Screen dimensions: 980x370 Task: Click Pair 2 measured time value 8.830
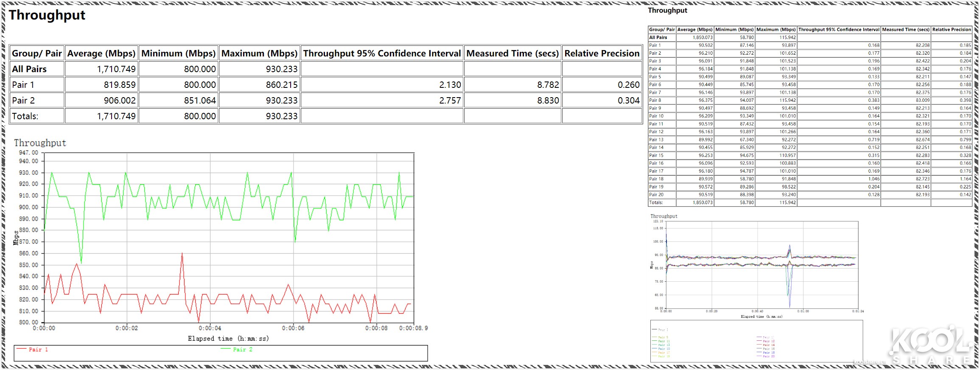point(548,101)
